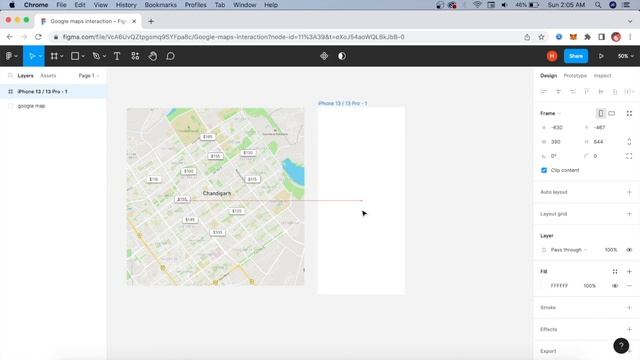This screenshot has height=360, width=640.
Task: Open Frame tool dropdown arrow
Action: click(x=62, y=56)
